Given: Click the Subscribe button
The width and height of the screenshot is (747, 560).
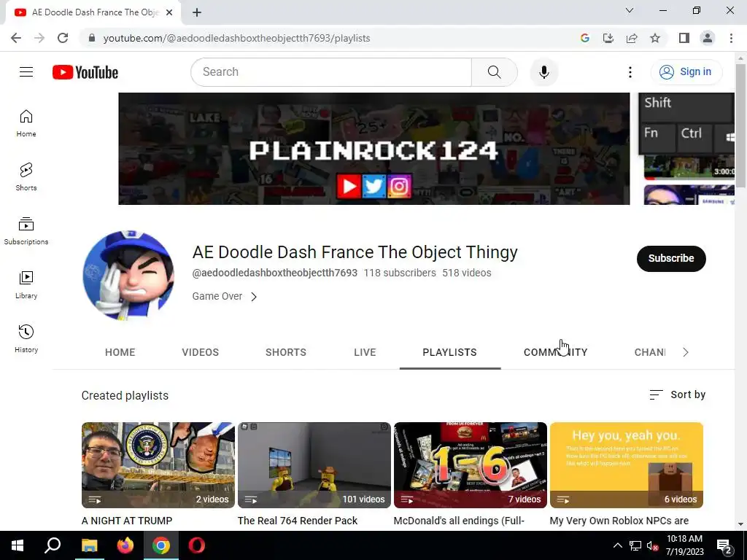Looking at the screenshot, I should [671, 259].
